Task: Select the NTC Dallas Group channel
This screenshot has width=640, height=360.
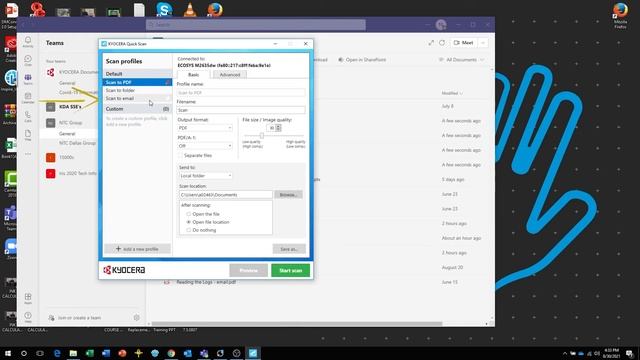Action: [x=77, y=143]
